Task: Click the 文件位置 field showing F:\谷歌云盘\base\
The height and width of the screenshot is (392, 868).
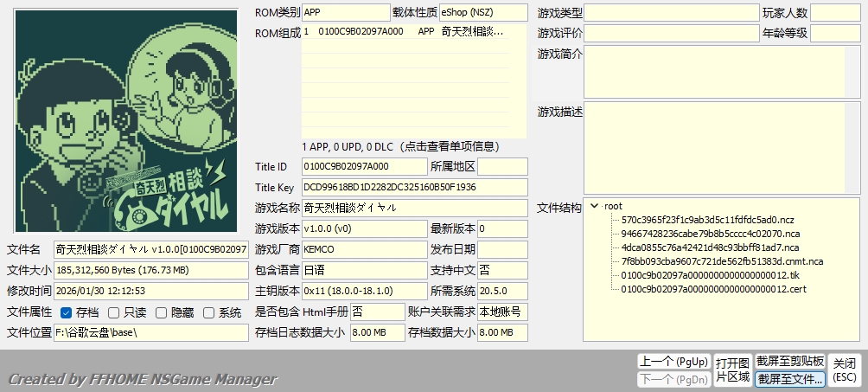Action: (151, 332)
